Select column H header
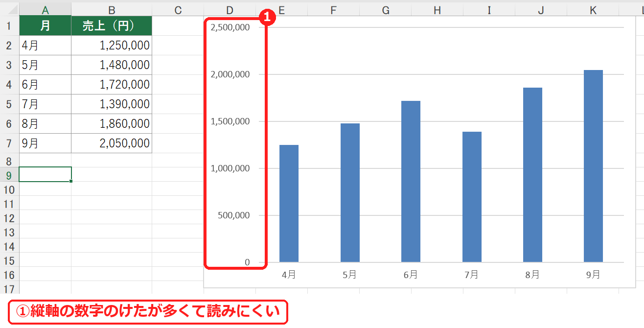This screenshot has height=328, width=644. 437,9
